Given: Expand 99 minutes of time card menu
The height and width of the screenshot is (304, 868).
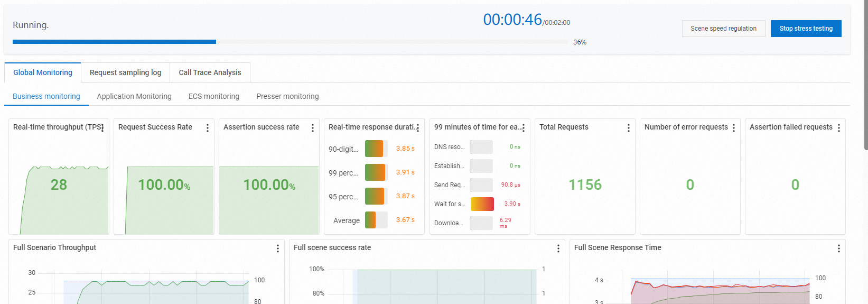Looking at the screenshot, I should point(524,128).
